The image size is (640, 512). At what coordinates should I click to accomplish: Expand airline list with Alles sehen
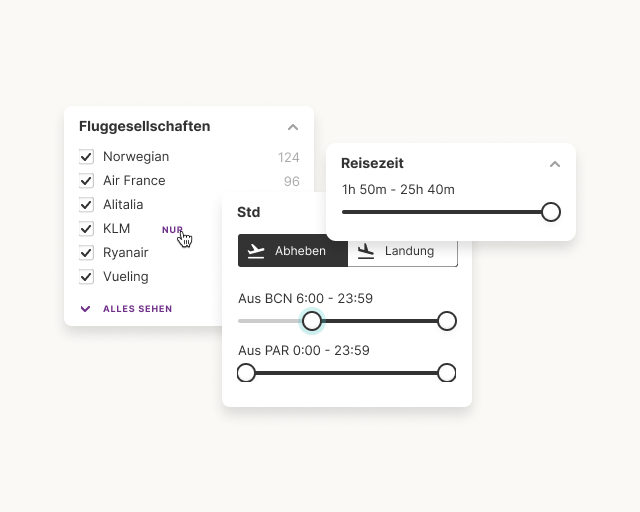click(x=137, y=309)
